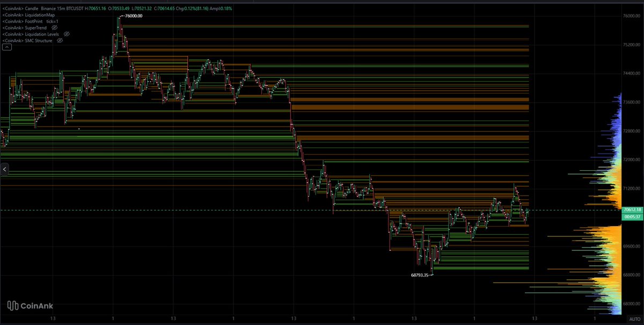Expand the left sidebar panel arrow
The height and width of the screenshot is (325, 644).
click(x=4, y=170)
